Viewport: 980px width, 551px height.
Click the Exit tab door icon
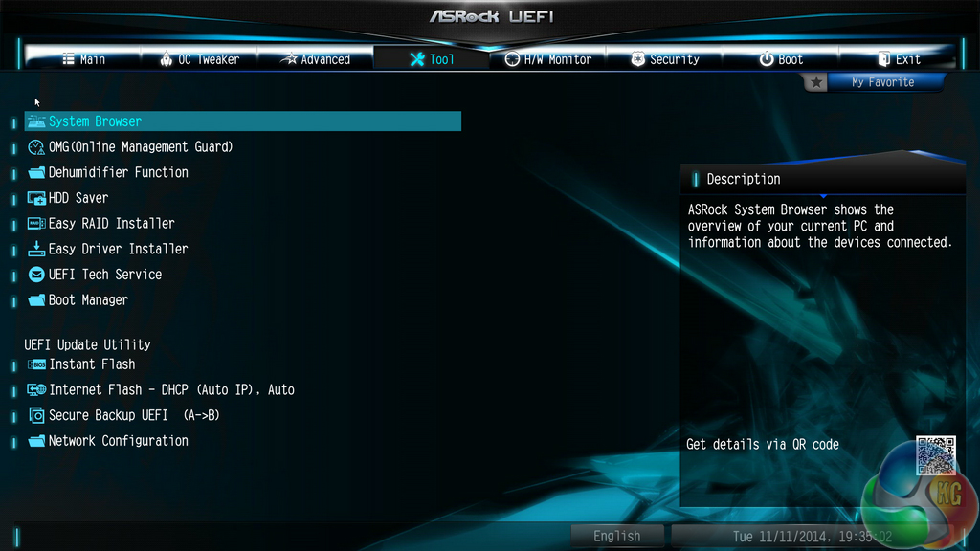pyautogui.click(x=883, y=58)
